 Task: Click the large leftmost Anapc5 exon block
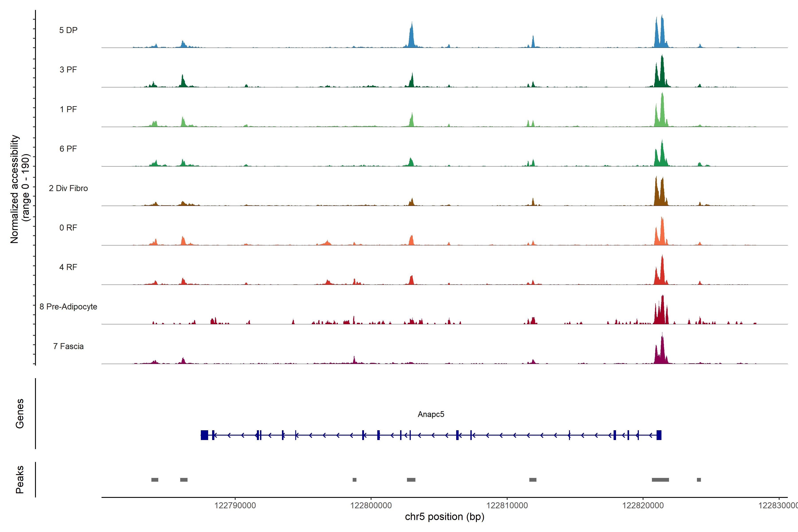[x=204, y=435]
